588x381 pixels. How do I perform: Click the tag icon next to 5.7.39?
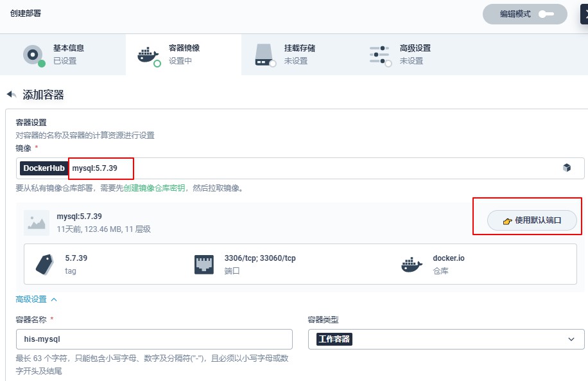coord(45,264)
